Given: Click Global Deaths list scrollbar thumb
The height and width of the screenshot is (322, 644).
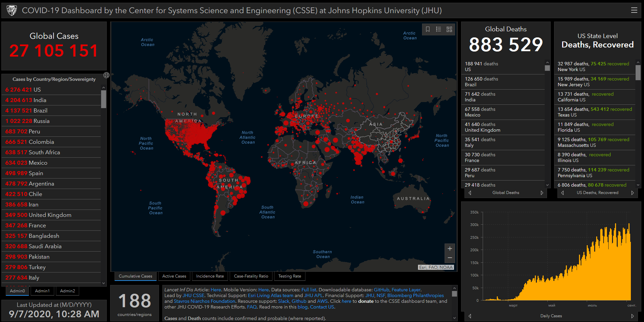Looking at the screenshot, I should click(547, 68).
